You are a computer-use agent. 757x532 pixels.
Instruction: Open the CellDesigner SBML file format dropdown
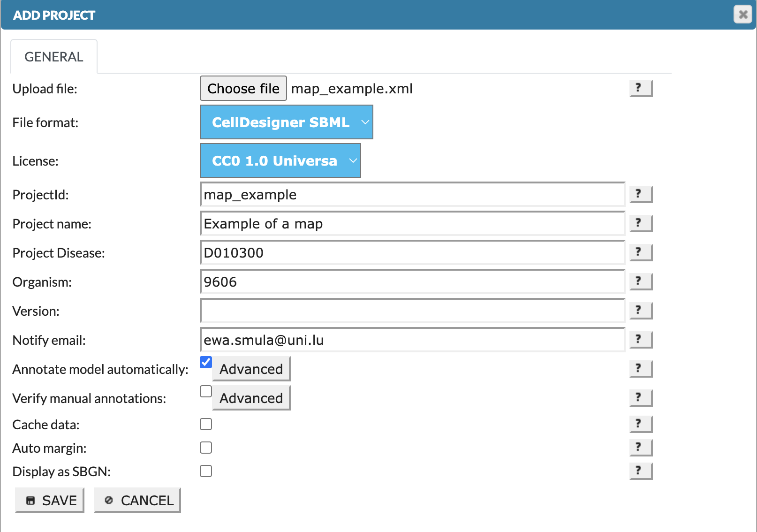(286, 122)
